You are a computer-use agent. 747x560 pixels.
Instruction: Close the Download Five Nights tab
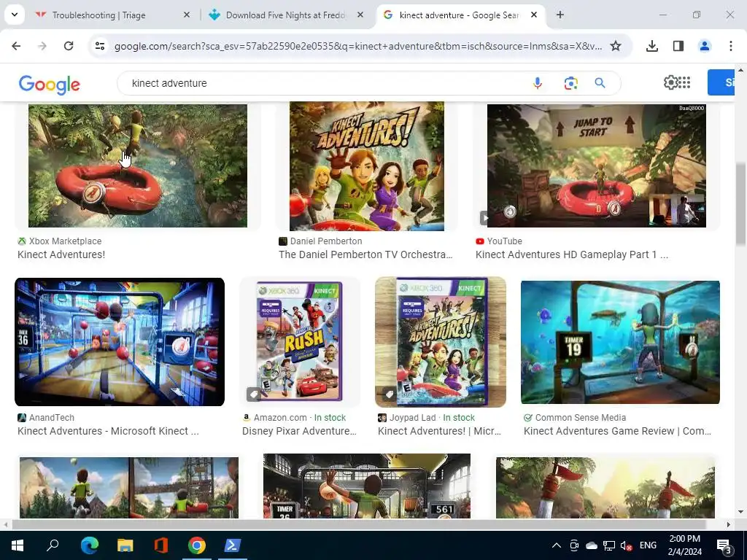[360, 15]
